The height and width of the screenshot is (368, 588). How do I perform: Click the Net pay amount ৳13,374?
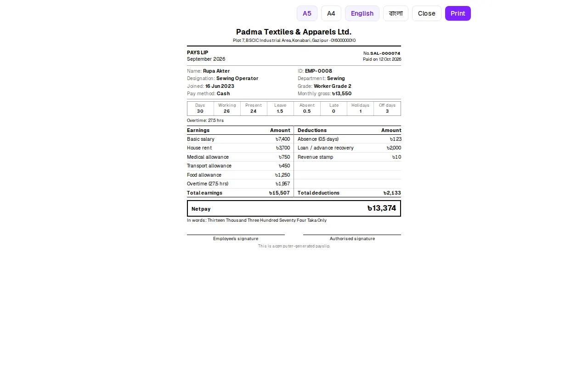coord(382,208)
